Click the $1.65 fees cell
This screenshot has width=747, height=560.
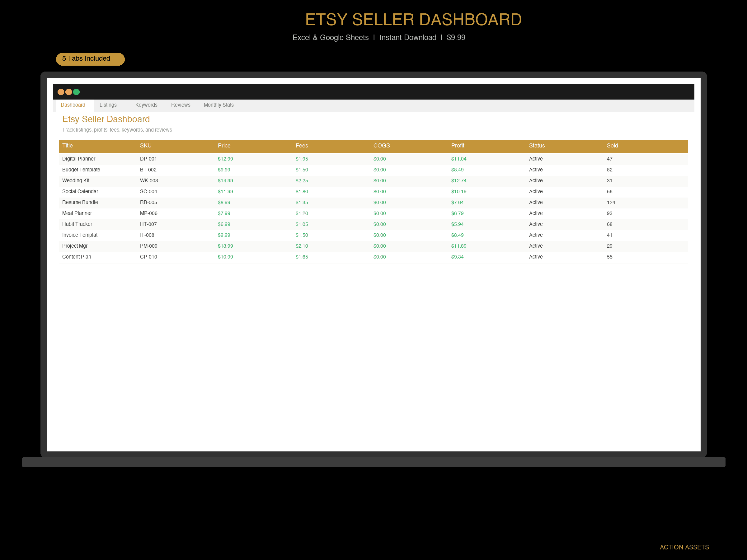tap(302, 257)
